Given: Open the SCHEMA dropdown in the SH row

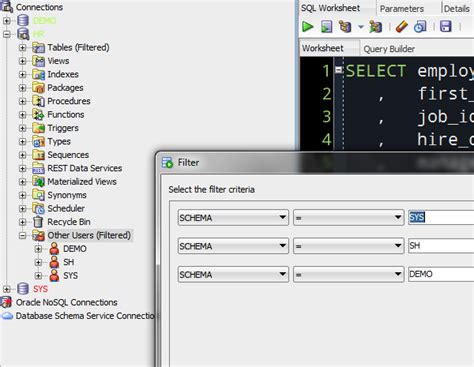Looking at the screenshot, I should [x=233, y=246].
